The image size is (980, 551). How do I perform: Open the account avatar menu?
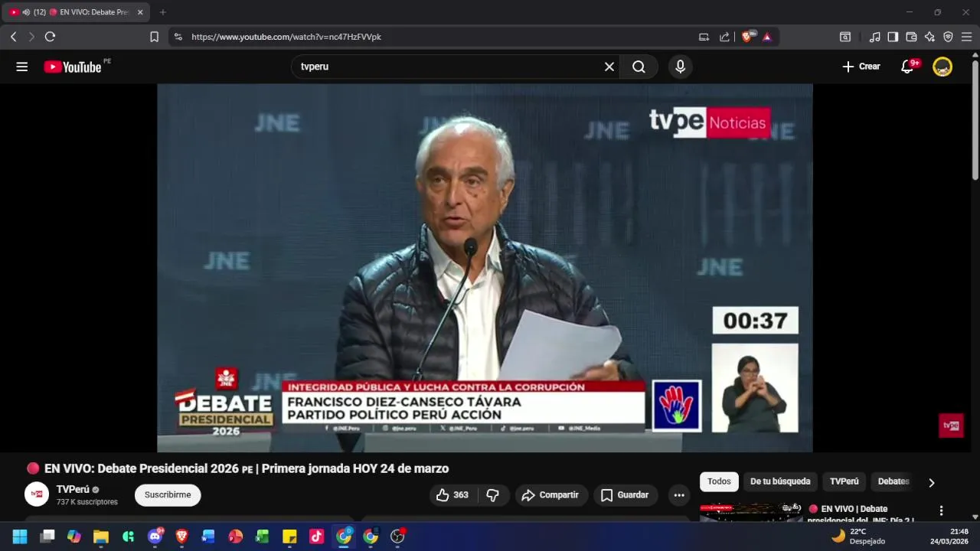(942, 67)
